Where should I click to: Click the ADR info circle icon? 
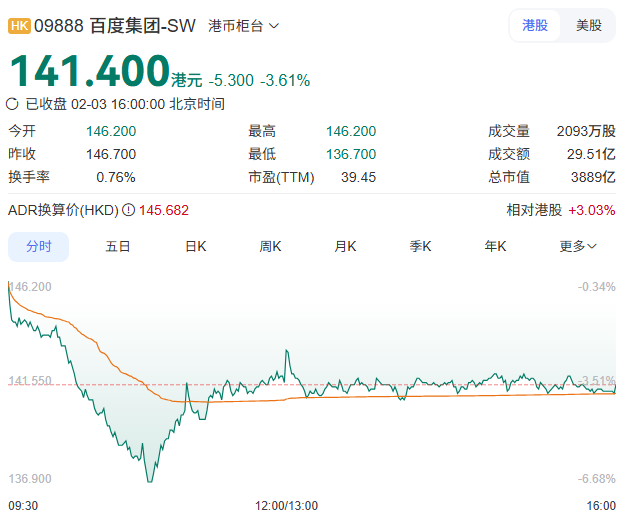point(128,210)
